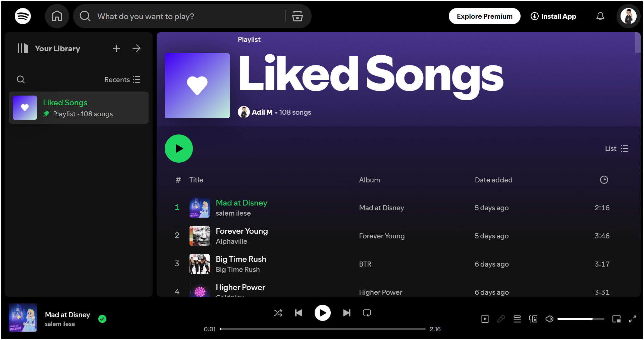Search within Your Library

pyautogui.click(x=21, y=79)
